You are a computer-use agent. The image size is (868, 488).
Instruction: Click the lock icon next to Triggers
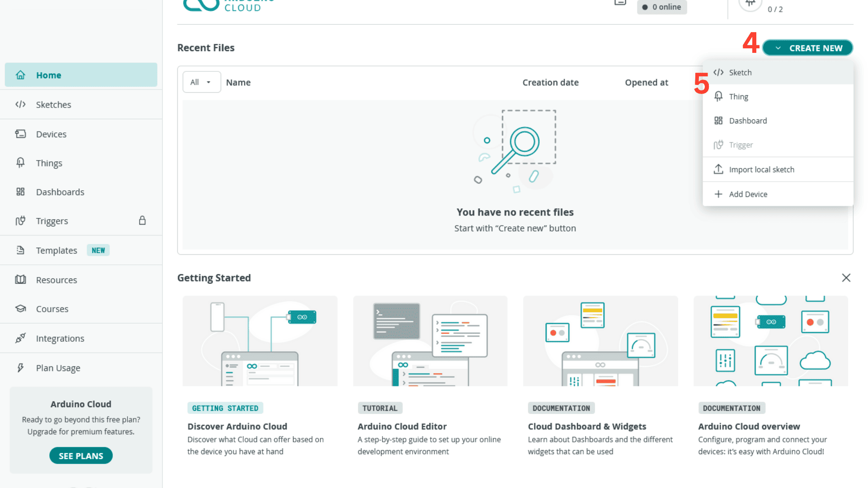(142, 221)
